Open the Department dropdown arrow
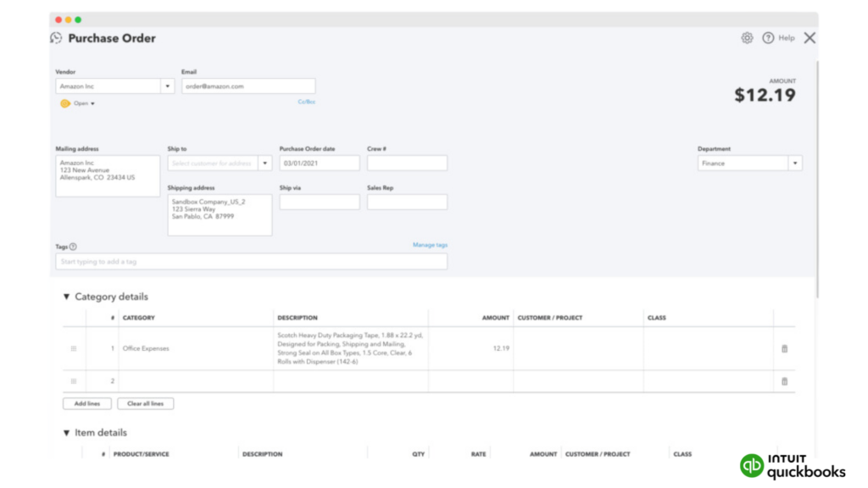The image size is (868, 488). (795, 164)
